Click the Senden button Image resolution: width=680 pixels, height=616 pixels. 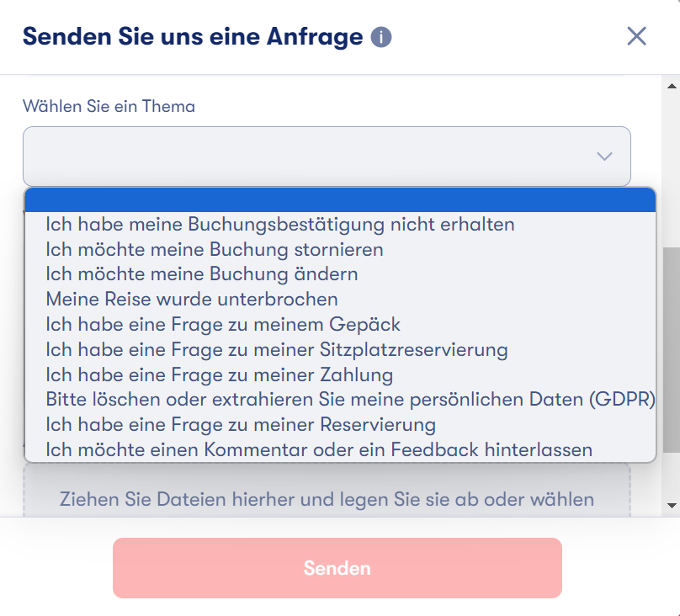pyautogui.click(x=337, y=568)
